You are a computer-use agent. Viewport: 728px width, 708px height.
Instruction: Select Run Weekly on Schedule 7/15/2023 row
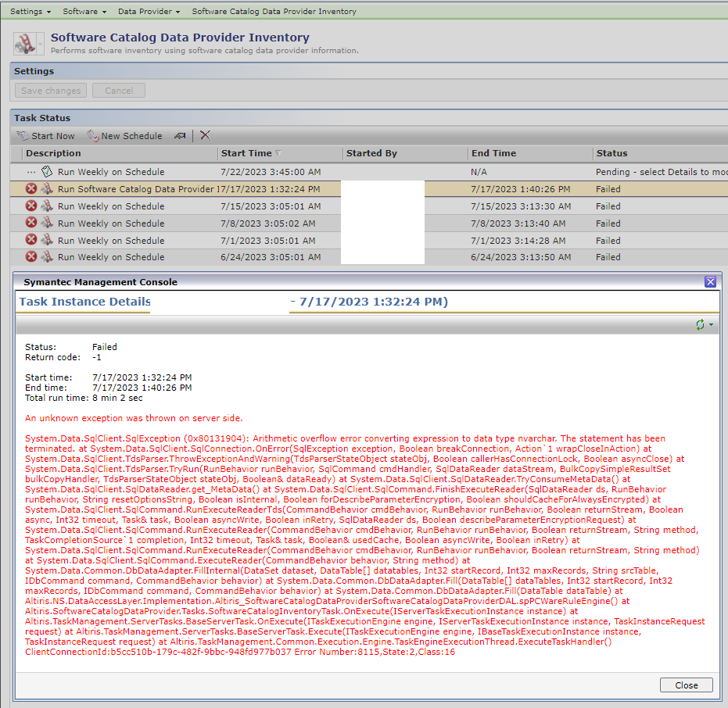point(369,206)
